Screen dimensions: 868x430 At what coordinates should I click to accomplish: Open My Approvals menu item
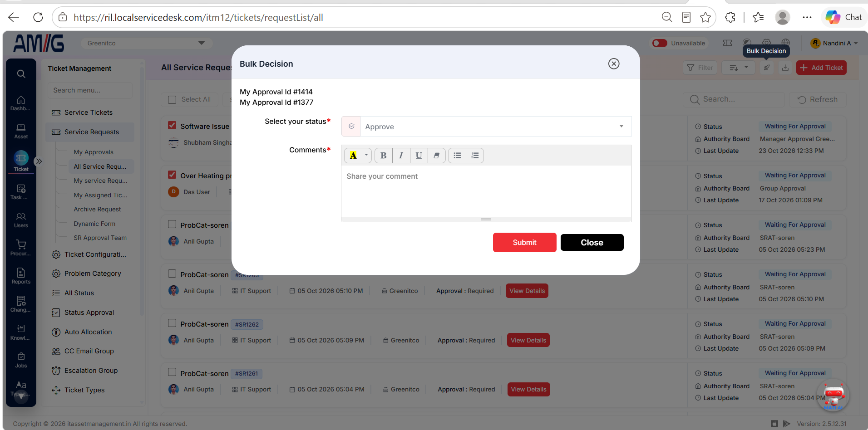(94, 152)
